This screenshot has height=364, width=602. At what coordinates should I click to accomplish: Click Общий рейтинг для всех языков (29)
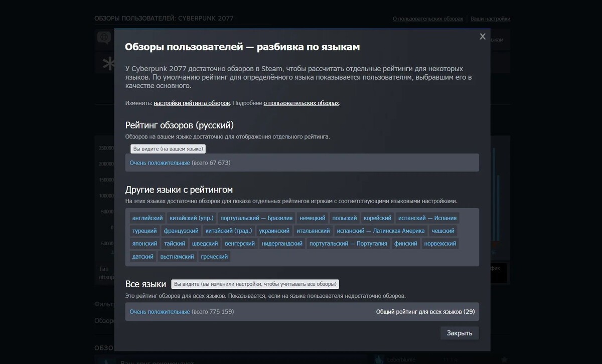tap(425, 312)
